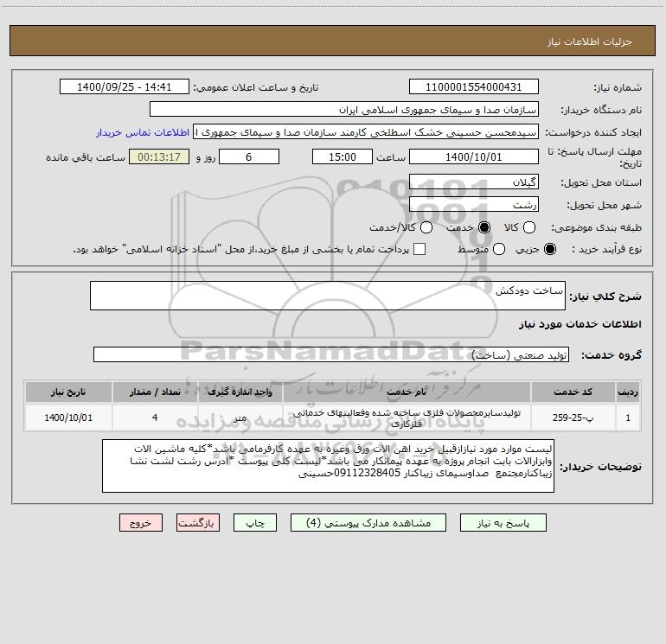This screenshot has width=666, height=644.
Task: Click the need number field 1100001554000431
Action: coord(474,86)
